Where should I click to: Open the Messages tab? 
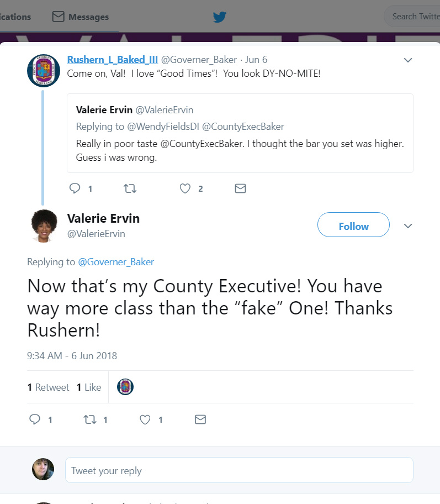pos(81,17)
